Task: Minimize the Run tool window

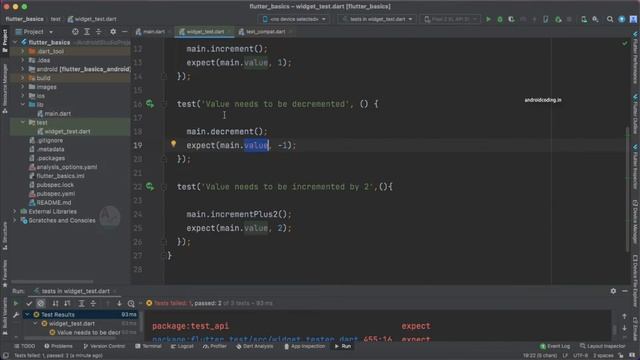Action: [x=625, y=291]
